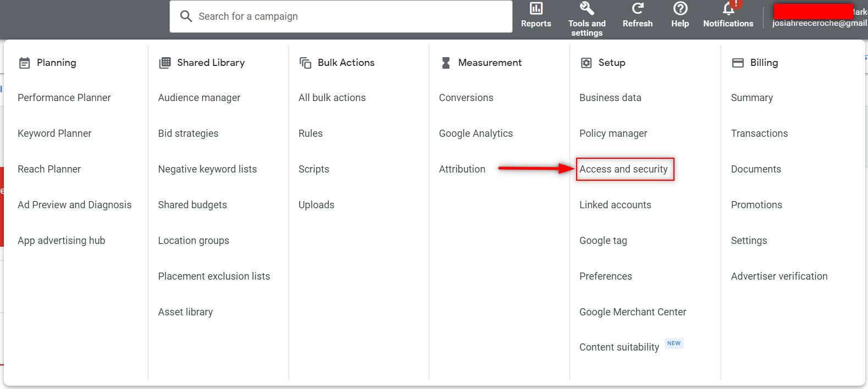Click the Measurement heading
Screen dimensions: 868x389
pos(490,63)
